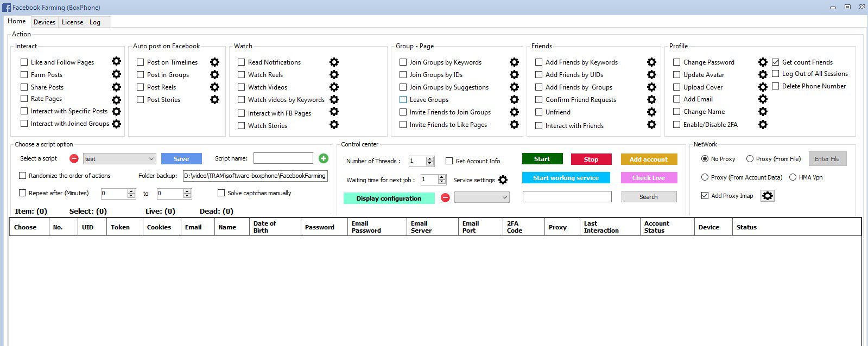Switch to the Devices tab
This screenshot has width=868, height=346.
pos(45,22)
